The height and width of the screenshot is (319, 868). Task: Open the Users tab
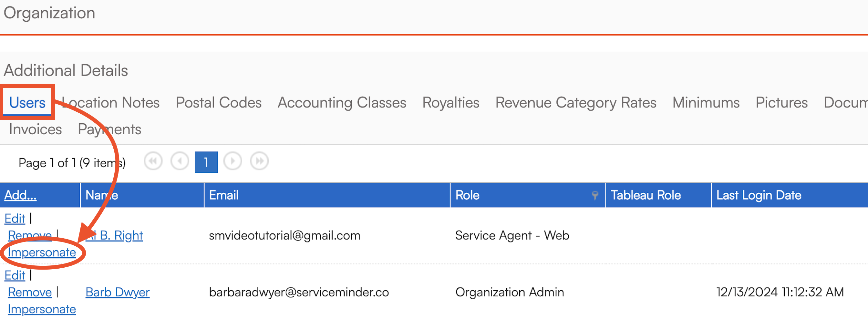[x=27, y=103]
